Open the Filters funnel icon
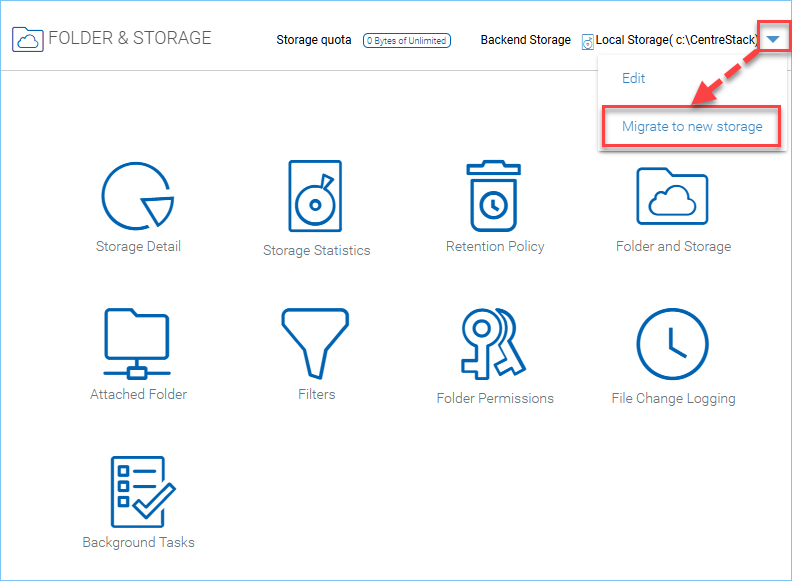The image size is (792, 581). coord(315,344)
